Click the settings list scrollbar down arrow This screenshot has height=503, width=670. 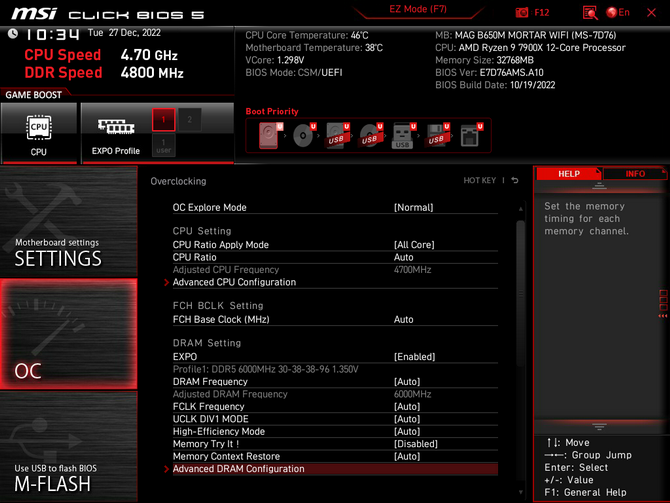point(520,492)
